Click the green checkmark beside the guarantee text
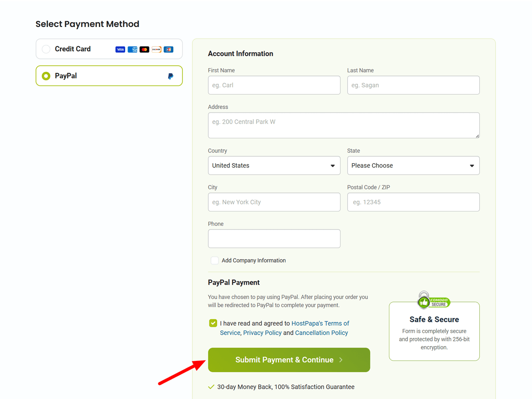532x399 pixels. (x=211, y=387)
